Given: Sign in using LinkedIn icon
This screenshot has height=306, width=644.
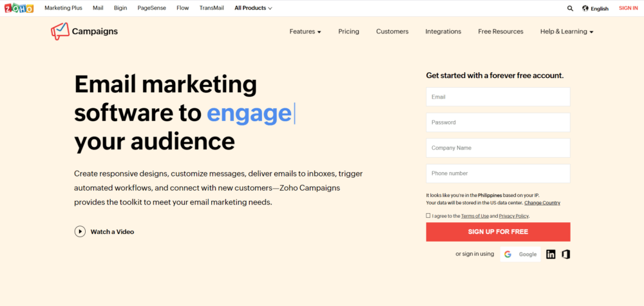Looking at the screenshot, I should 551,254.
